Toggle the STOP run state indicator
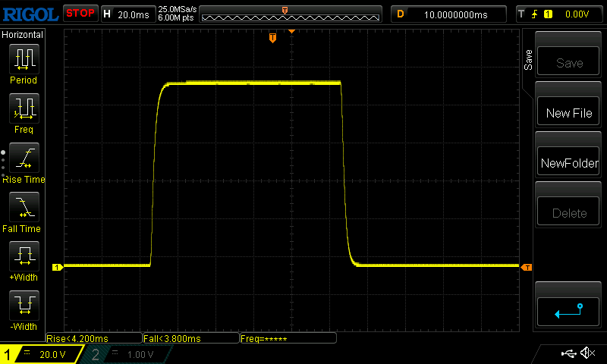The width and height of the screenshot is (607, 364). [80, 13]
